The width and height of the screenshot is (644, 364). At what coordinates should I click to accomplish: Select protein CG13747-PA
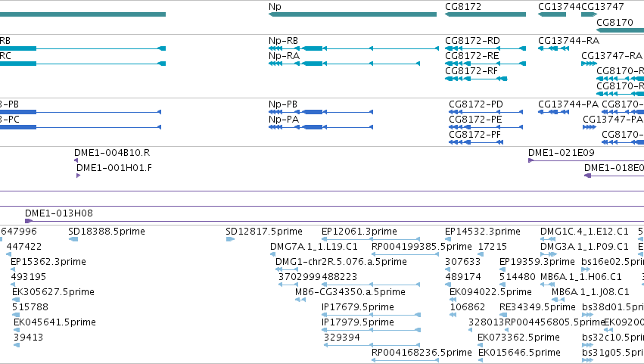pyautogui.click(x=613, y=120)
